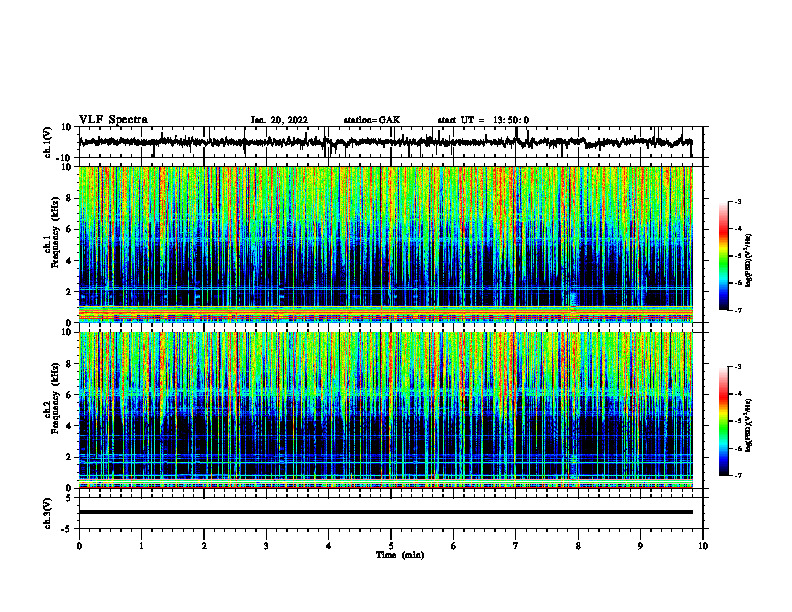This screenshot has height=612, width=792.
Task: Click the "10" tick on the time axis
Action: point(703,546)
